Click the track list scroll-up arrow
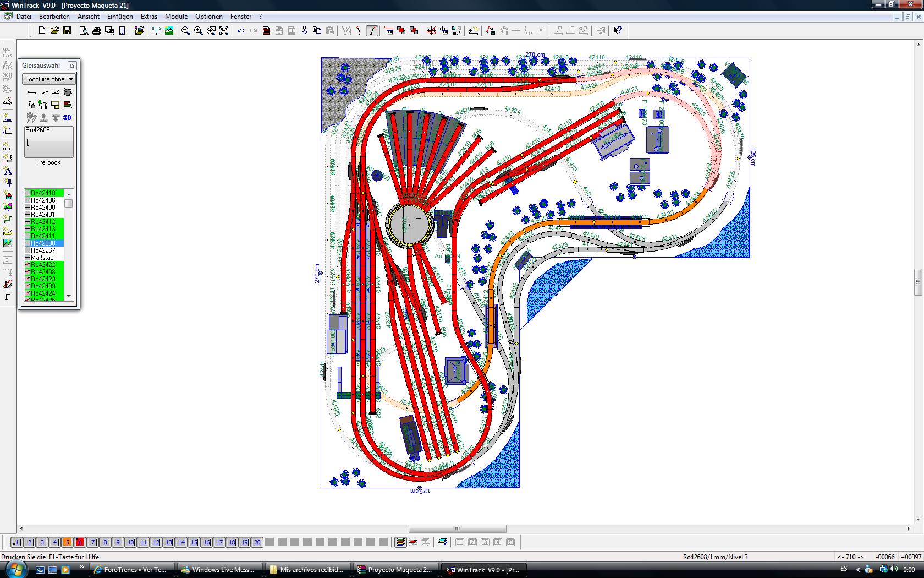 [69, 194]
